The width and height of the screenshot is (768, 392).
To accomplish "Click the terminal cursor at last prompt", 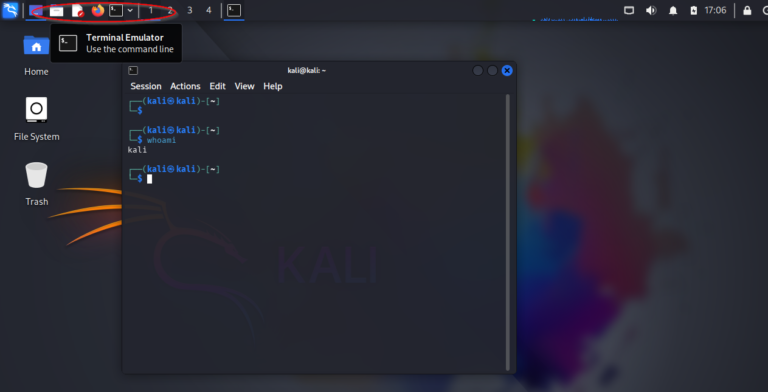I will [149, 179].
